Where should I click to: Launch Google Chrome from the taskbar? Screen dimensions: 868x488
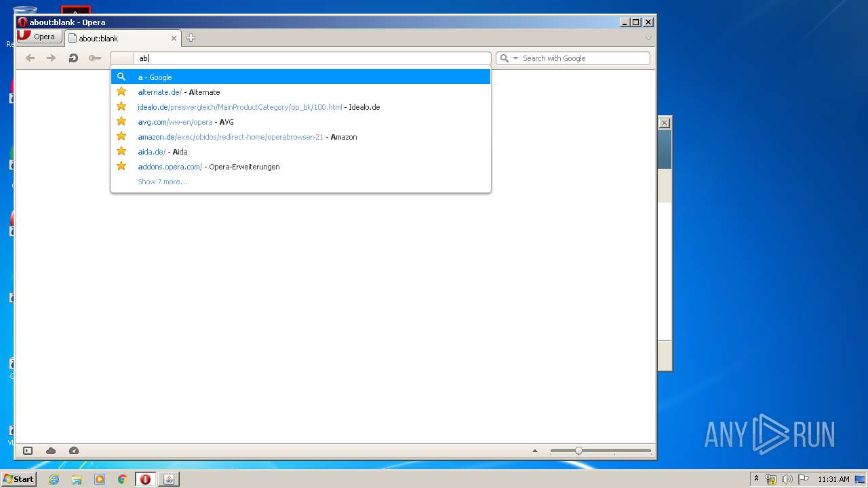[123, 479]
